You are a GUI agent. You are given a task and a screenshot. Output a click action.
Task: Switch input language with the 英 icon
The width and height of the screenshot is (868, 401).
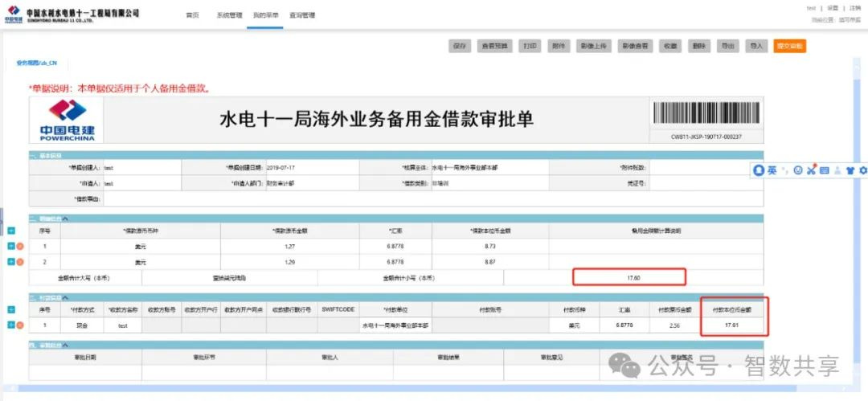pos(772,170)
